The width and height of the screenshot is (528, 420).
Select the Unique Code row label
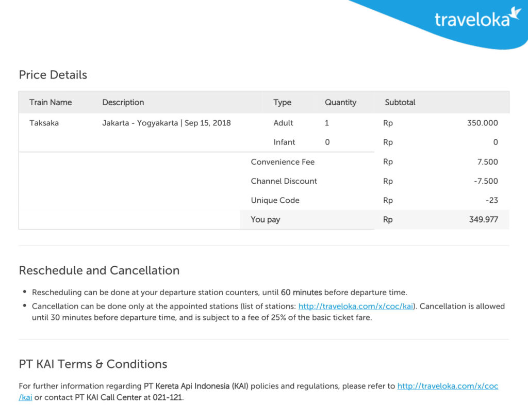click(275, 201)
